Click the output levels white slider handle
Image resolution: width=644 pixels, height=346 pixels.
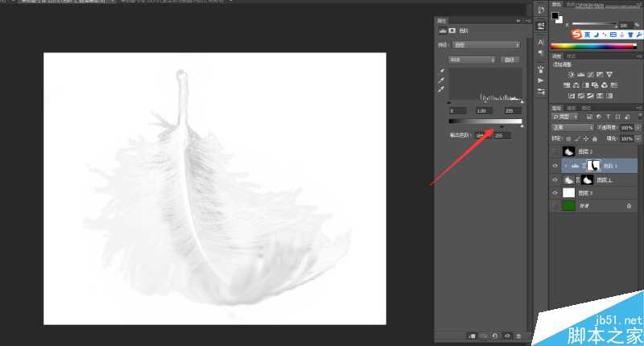[522, 126]
